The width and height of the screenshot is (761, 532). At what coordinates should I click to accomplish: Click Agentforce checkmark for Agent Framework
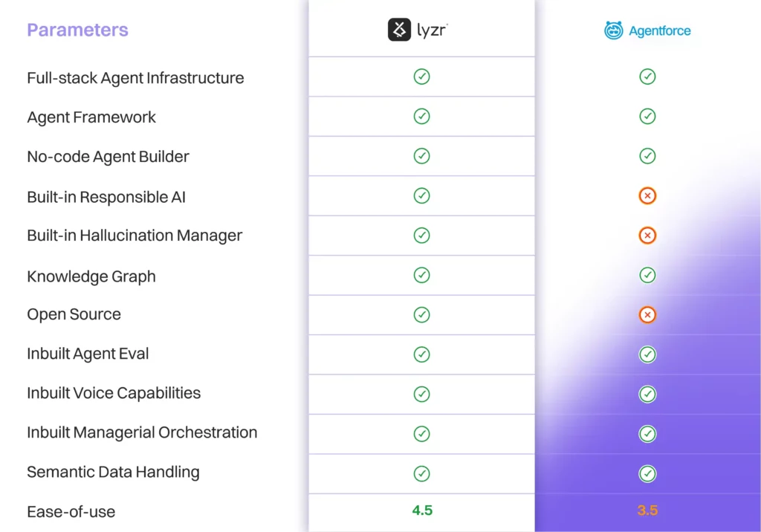point(647,117)
